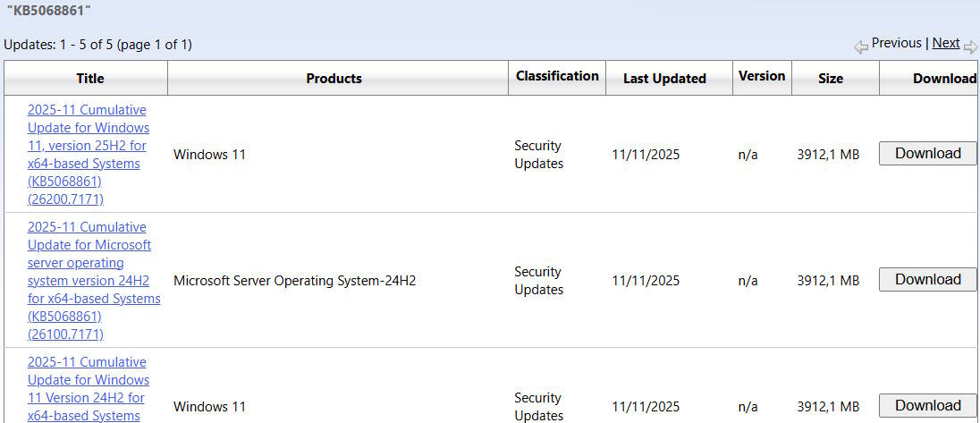Click the right arrow icon beside Next
This screenshot has height=423, width=980.
click(970, 46)
